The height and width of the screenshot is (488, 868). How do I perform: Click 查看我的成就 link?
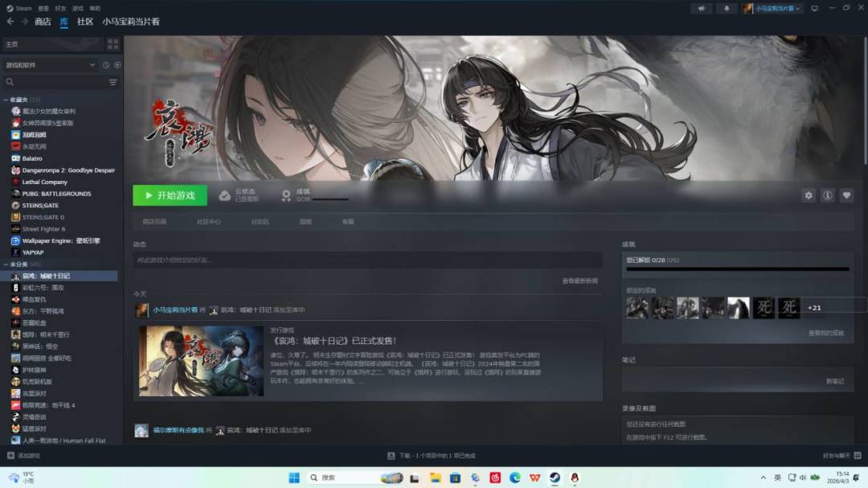[x=826, y=333]
